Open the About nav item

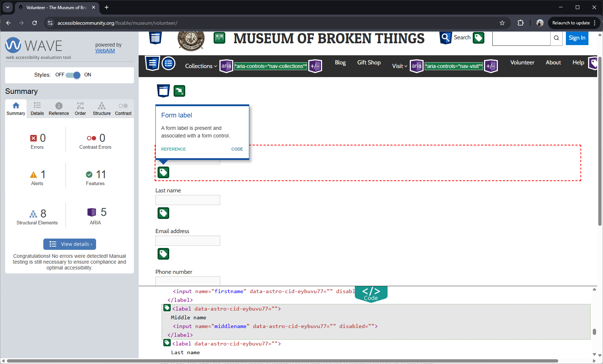click(553, 63)
